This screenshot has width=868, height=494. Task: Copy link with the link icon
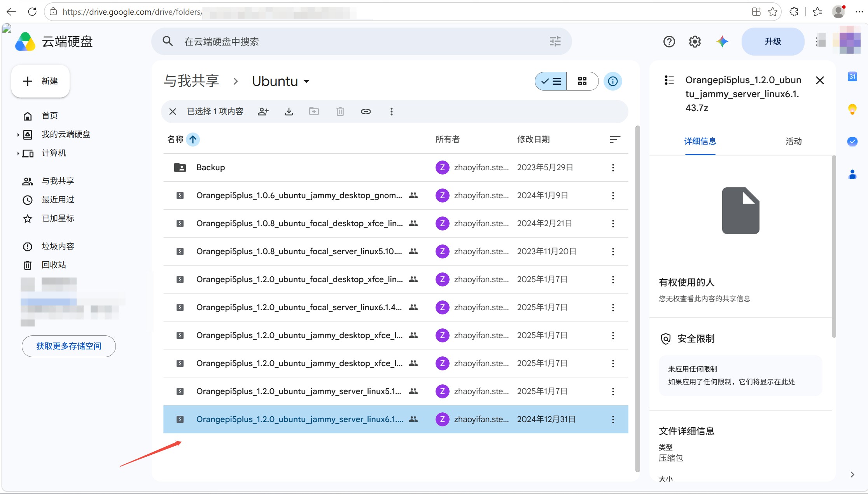pyautogui.click(x=366, y=112)
